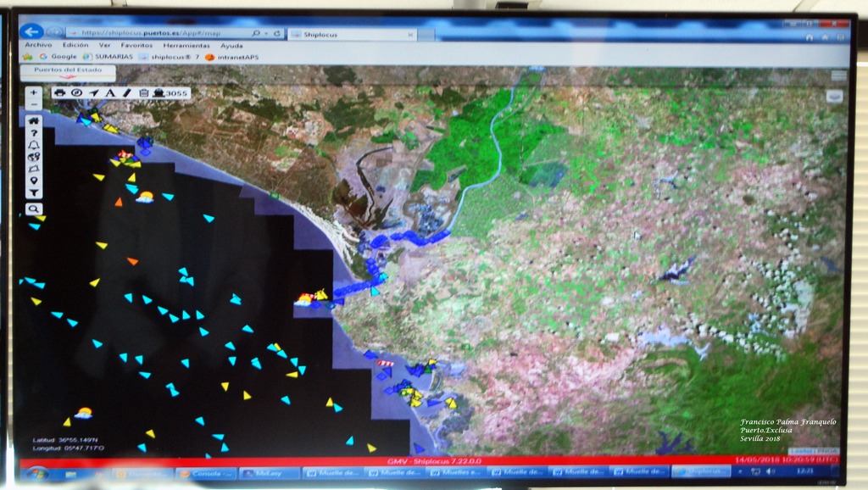Open the Favoritos menu
868x490 pixels.
(x=136, y=46)
